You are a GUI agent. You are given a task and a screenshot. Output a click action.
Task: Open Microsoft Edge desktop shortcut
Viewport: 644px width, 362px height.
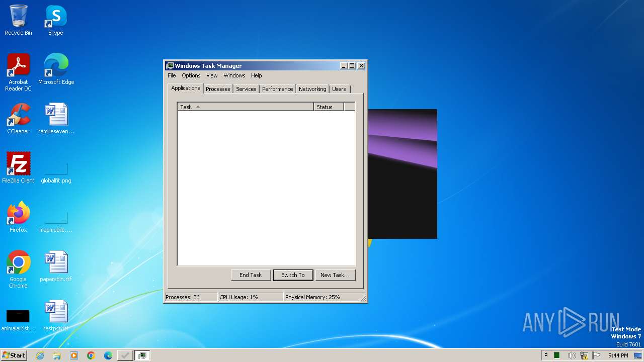pos(56,69)
